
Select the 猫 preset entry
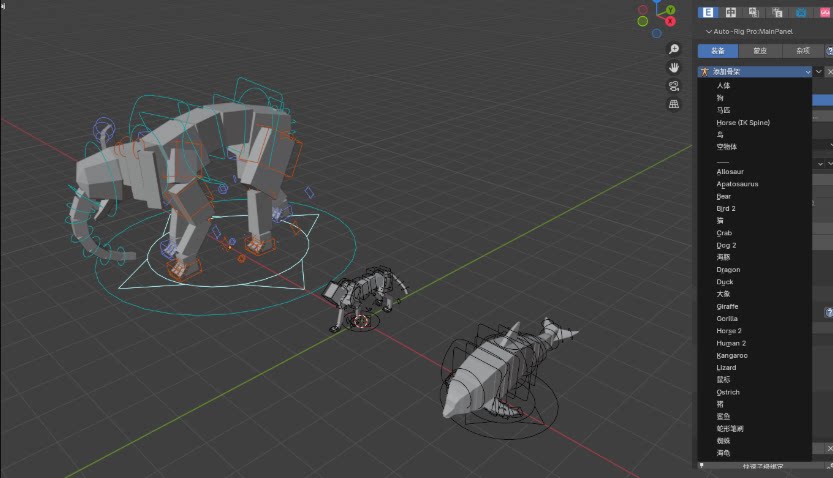(720, 220)
